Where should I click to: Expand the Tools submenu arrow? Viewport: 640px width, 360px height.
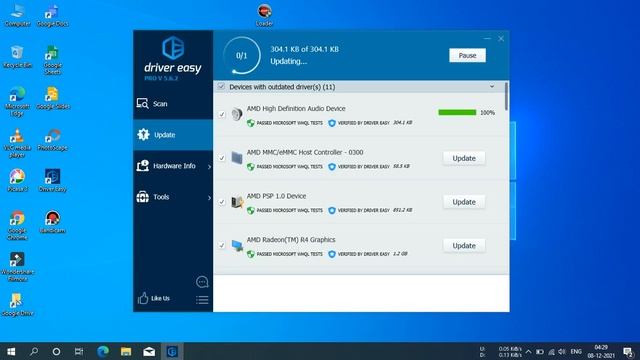tap(209, 198)
